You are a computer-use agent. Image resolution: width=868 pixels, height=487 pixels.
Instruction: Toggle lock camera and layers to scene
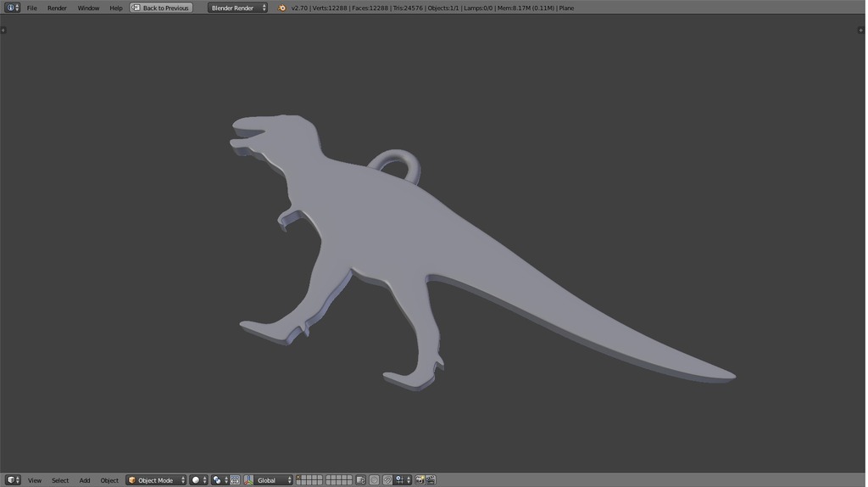pyautogui.click(x=360, y=480)
